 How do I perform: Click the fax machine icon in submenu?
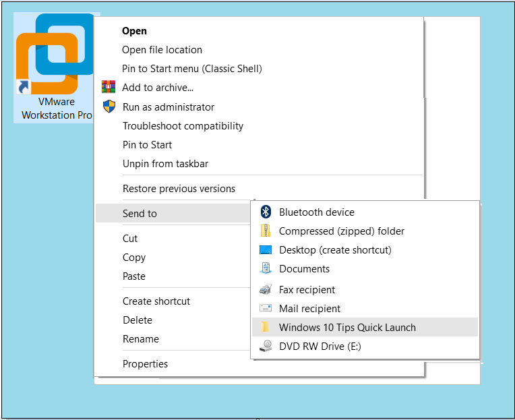266,289
